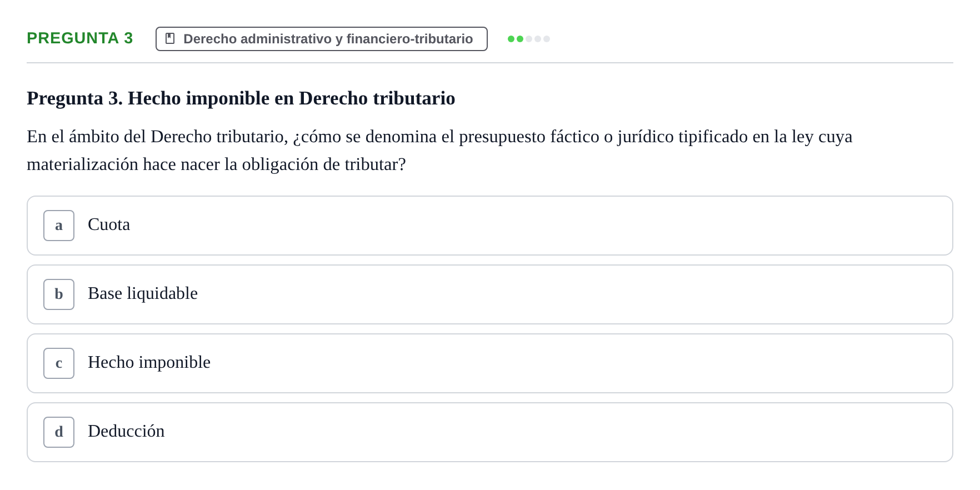Choose the "Cuota" answer option
The image size is (980, 490).
pos(490,226)
